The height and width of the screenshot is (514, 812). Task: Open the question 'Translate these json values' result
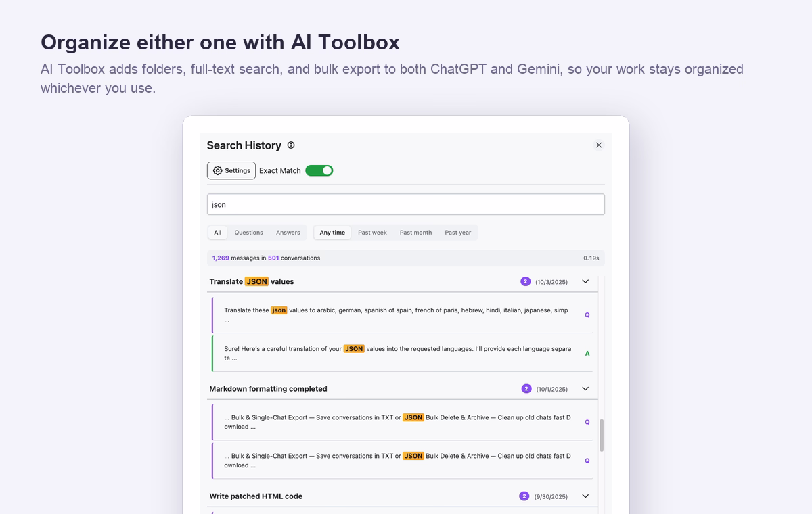(404, 315)
